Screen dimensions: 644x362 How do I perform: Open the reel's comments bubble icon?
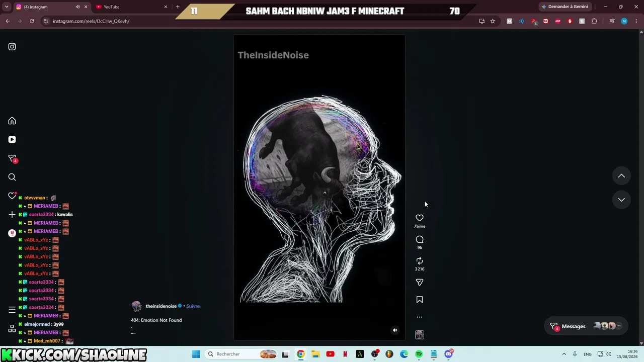420,240
